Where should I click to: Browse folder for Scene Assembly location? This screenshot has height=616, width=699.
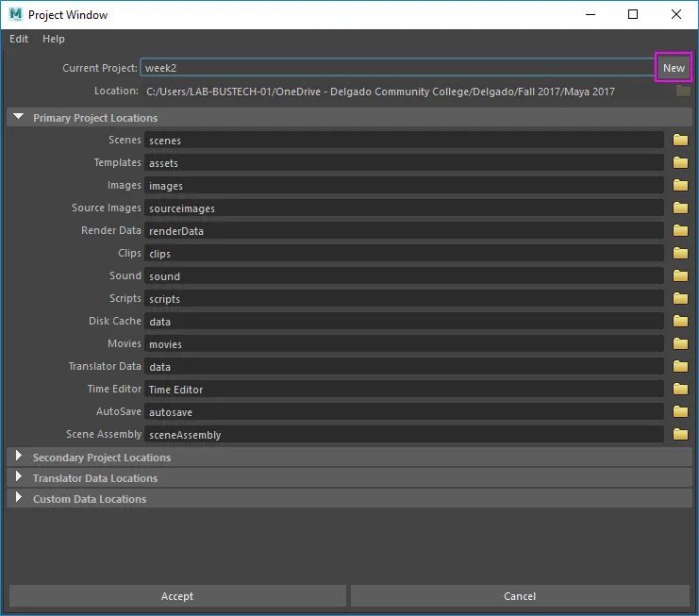coord(680,434)
